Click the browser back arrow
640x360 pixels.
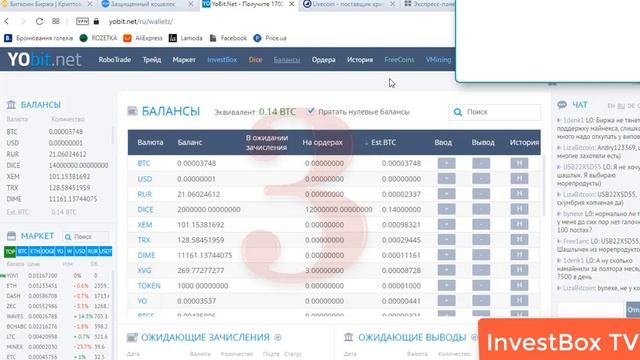coord(7,21)
